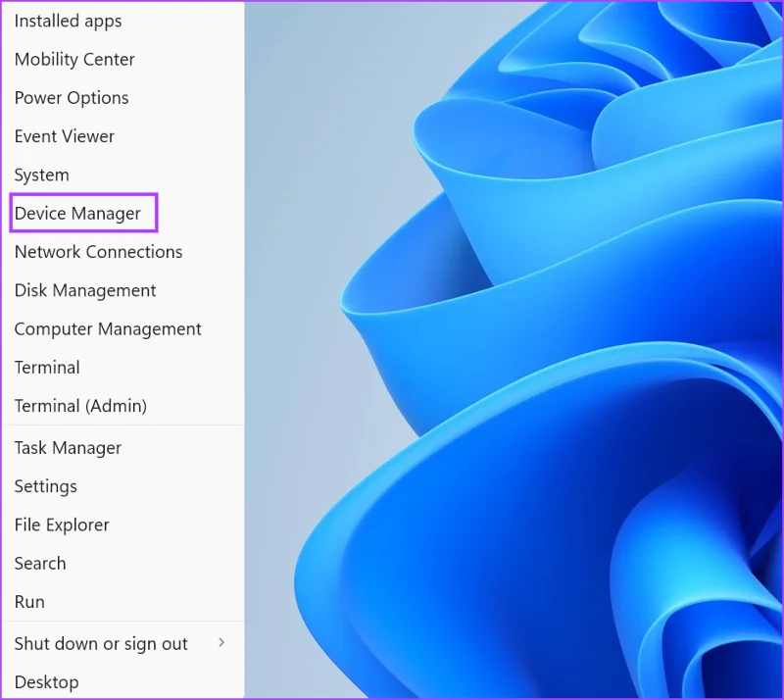Launch Event Viewer from the menu
The image size is (784, 700).
point(65,136)
